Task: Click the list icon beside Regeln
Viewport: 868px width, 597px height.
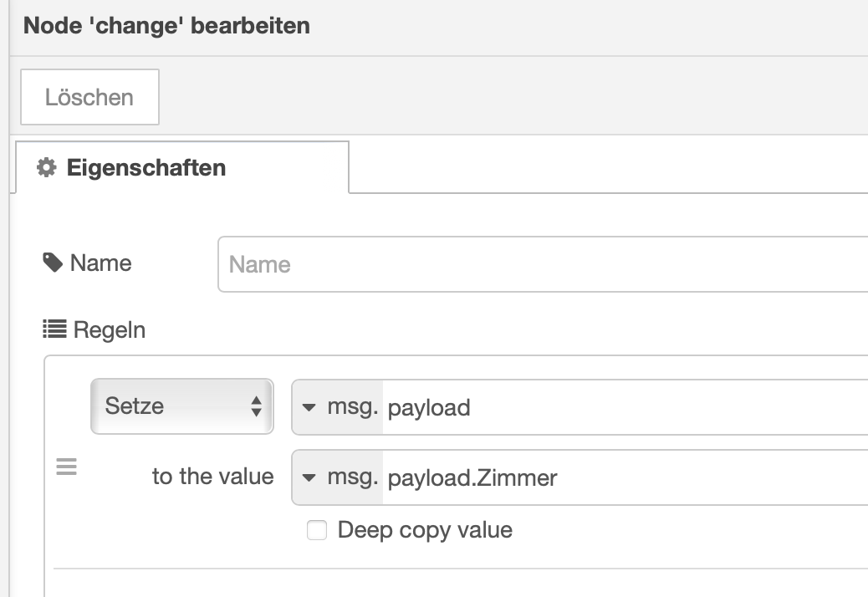Action: pyautogui.click(x=54, y=330)
